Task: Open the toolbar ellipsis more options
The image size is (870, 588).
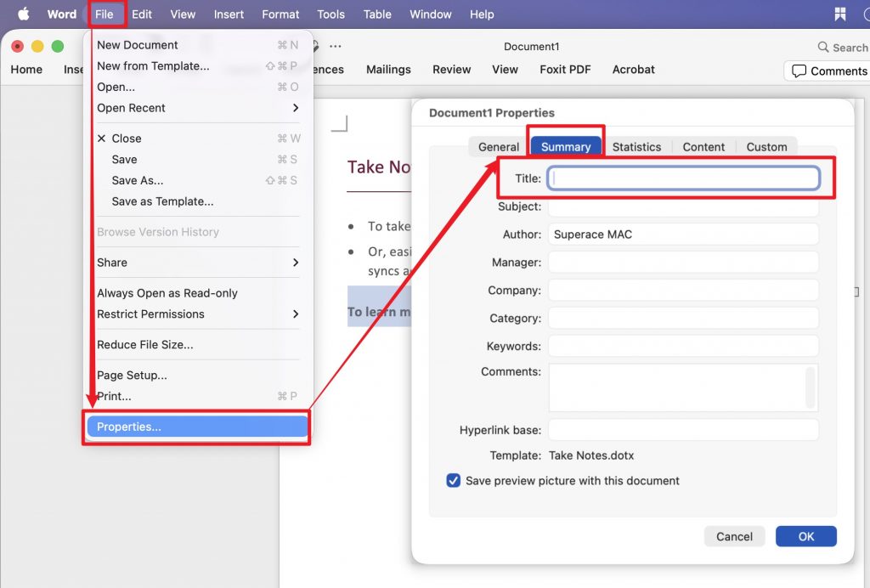Action: tap(335, 46)
